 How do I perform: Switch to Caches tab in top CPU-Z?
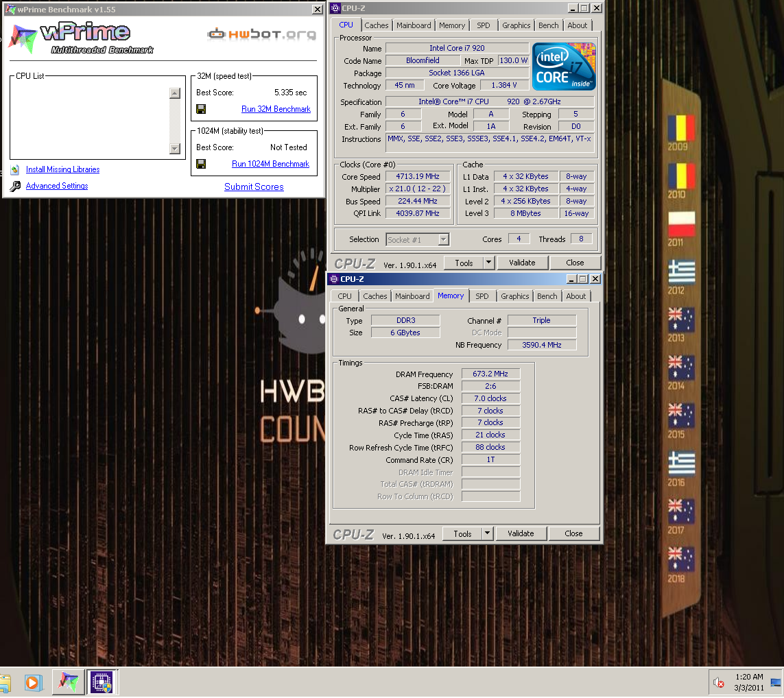[x=376, y=25]
